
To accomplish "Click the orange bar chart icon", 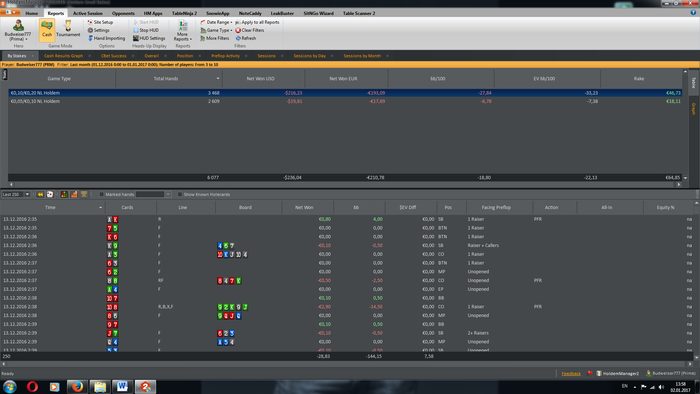I will pyautogui.click(x=74, y=194).
